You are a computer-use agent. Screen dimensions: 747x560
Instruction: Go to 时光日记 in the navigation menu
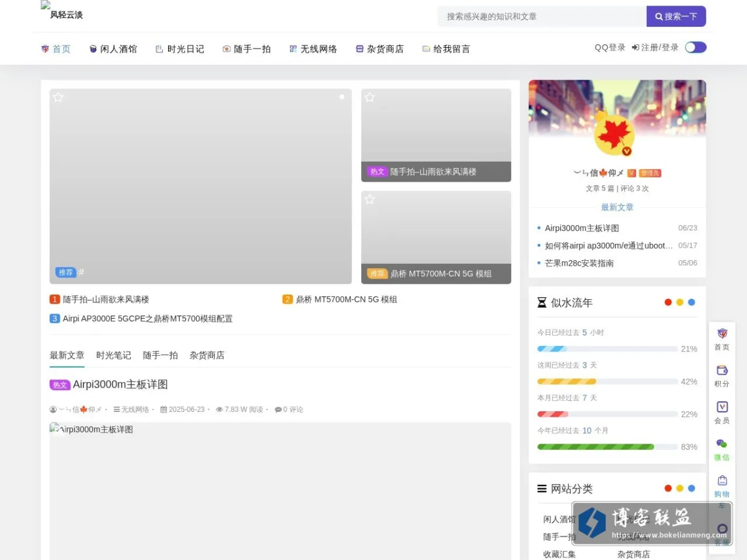(180, 49)
